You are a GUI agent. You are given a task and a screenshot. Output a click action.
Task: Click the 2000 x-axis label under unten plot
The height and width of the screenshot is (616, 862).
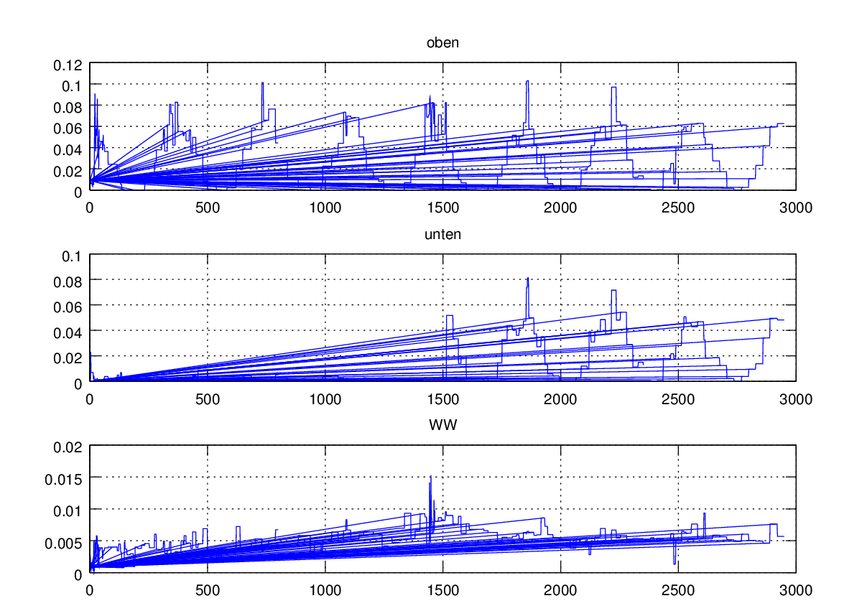560,399
